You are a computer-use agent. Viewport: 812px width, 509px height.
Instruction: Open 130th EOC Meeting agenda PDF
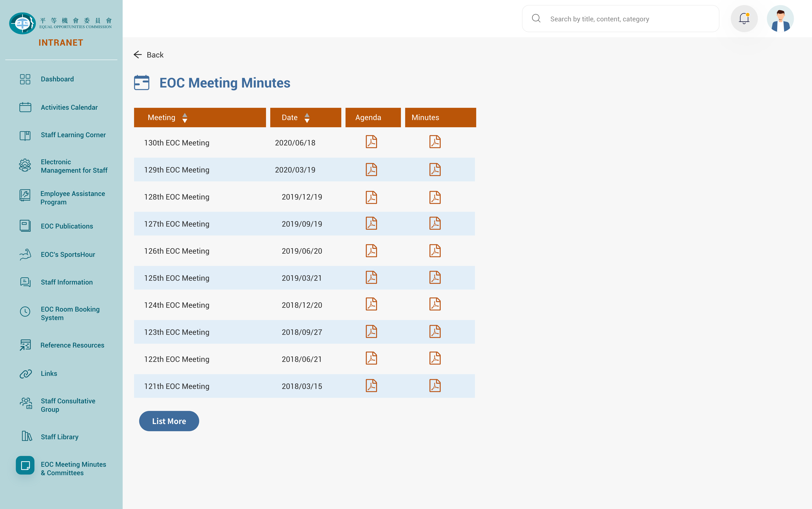pos(371,142)
